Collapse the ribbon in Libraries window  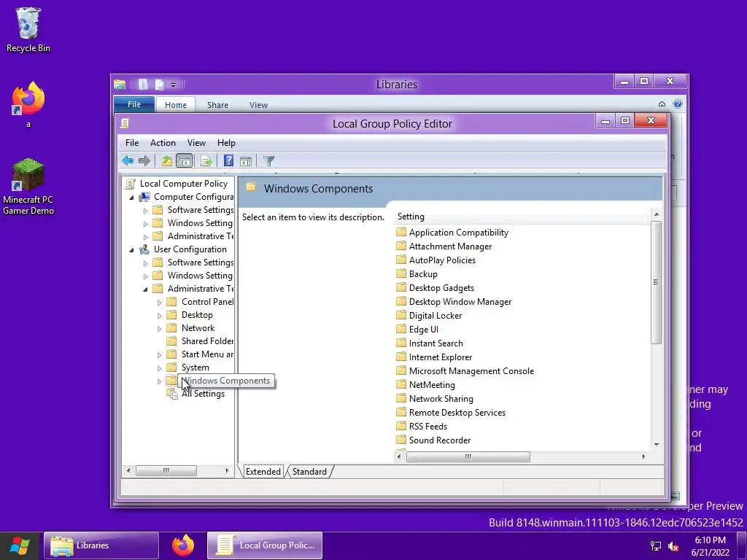662,104
